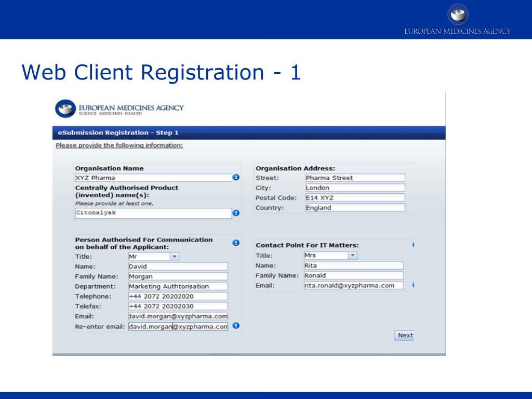Click 'Organisation Address:' heading

coord(295,168)
